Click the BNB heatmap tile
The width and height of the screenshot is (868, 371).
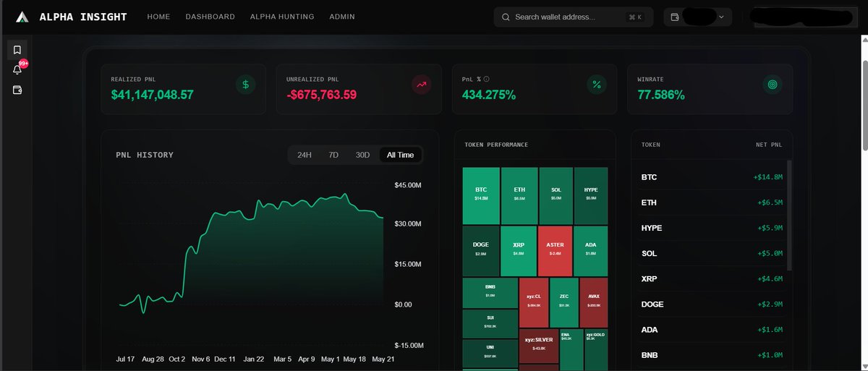pyautogui.click(x=490, y=292)
